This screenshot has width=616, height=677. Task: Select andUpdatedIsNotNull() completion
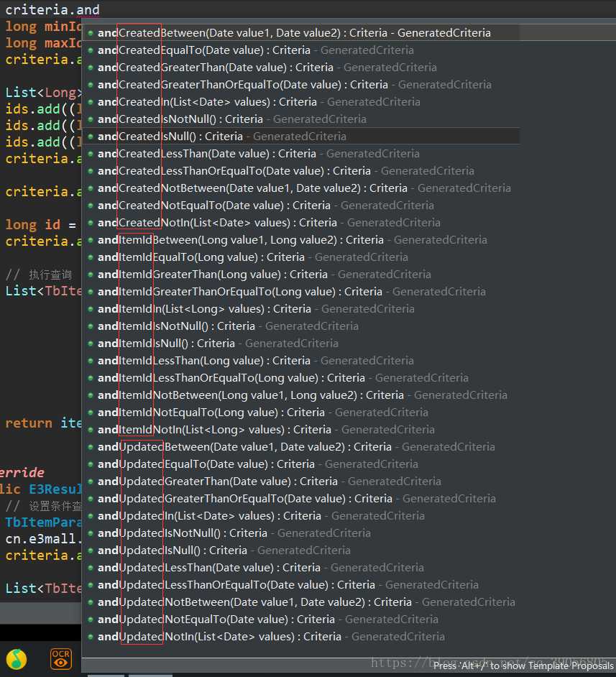pyautogui.click(x=300, y=534)
